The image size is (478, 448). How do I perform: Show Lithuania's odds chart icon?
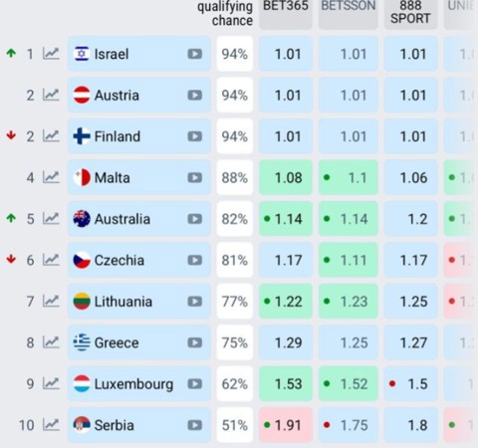(51, 301)
